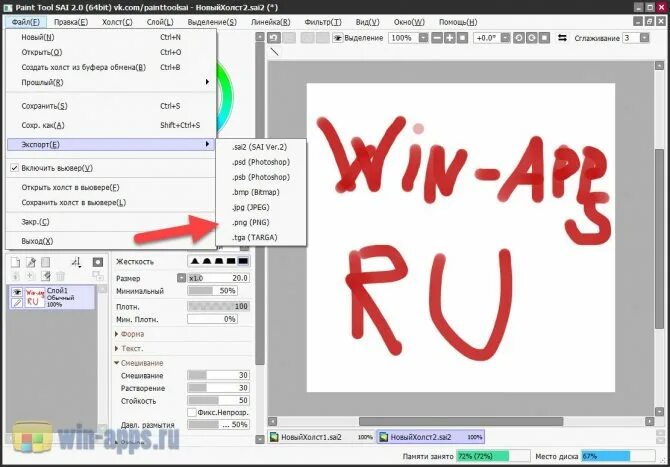Open the brush size multiplier dropdown
Screen dimensions: 670x467
click(181, 278)
